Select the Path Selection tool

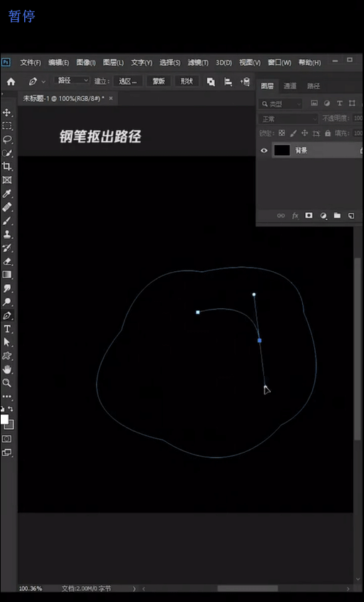6,342
